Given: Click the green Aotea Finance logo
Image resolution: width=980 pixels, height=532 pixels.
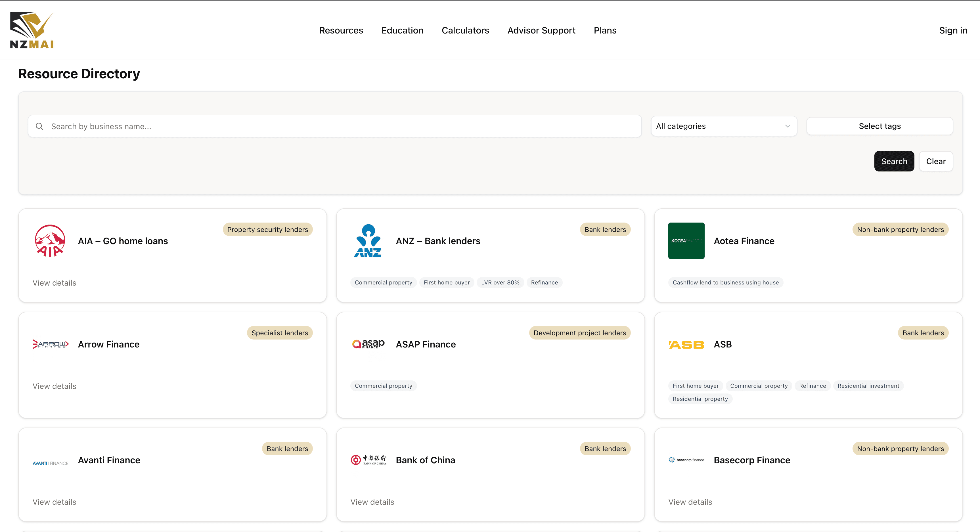Looking at the screenshot, I should point(686,240).
